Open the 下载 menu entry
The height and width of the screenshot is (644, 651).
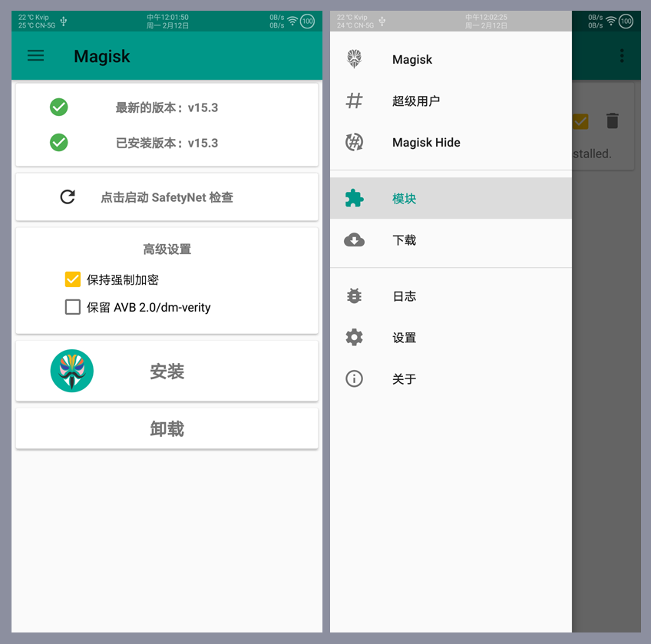pos(404,240)
